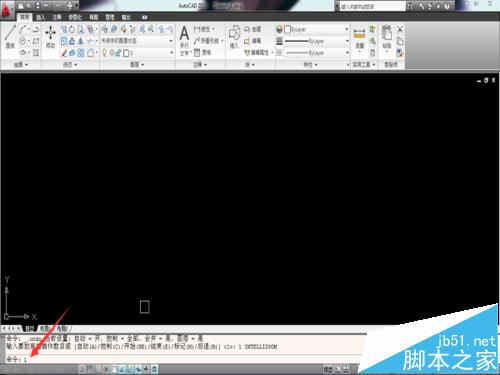Viewport: 500px width, 375px height.
Task: Switch to the Home ribbon tab
Action: [x=24, y=17]
